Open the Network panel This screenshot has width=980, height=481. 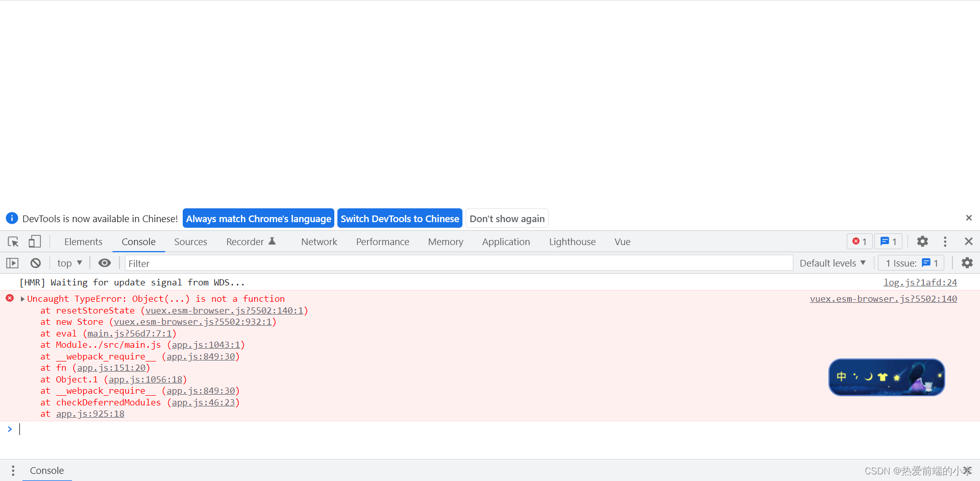318,242
